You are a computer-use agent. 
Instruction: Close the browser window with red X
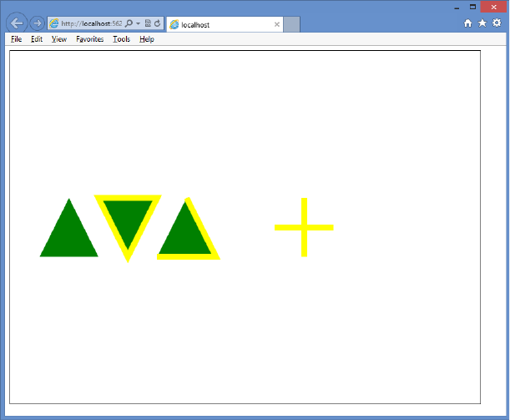click(x=493, y=7)
